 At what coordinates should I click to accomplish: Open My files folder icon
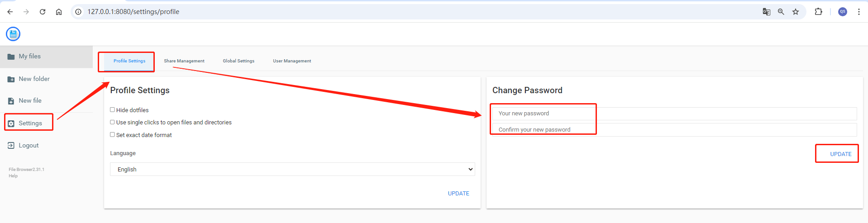click(x=11, y=57)
